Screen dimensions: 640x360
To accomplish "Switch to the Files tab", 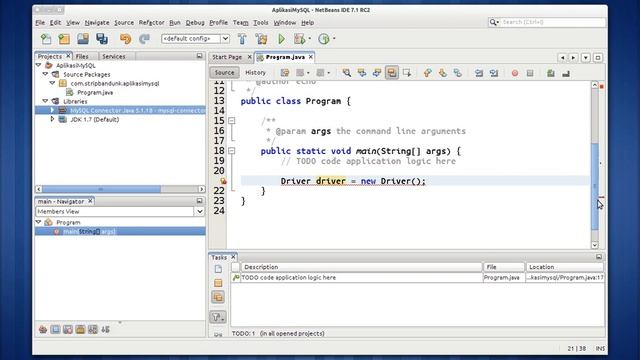I will 82,56.
